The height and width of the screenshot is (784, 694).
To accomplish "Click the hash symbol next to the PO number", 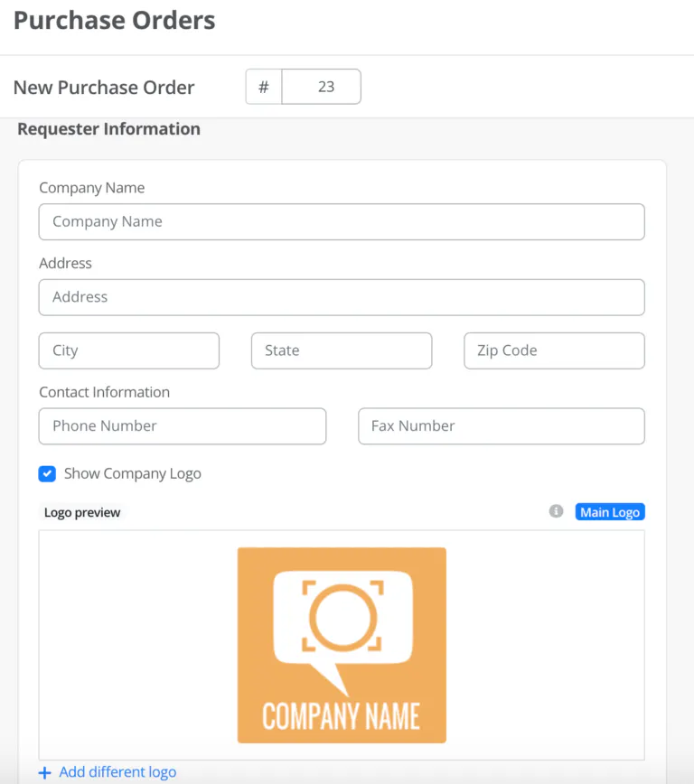I will 262,87.
